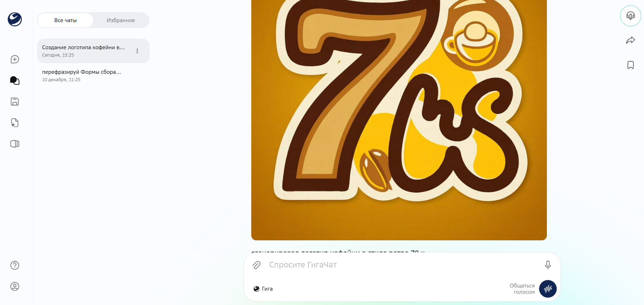Start a new chat with plus icon
Screen dimensions: 644x305
(x=15, y=59)
